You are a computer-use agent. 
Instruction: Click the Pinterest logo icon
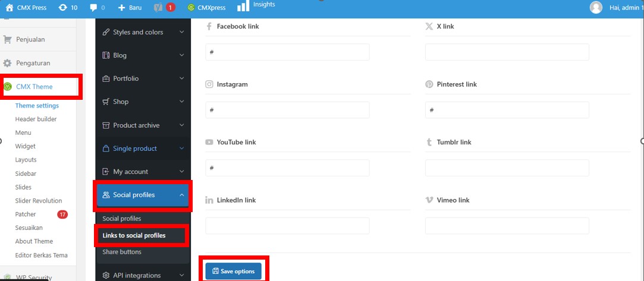coord(429,84)
